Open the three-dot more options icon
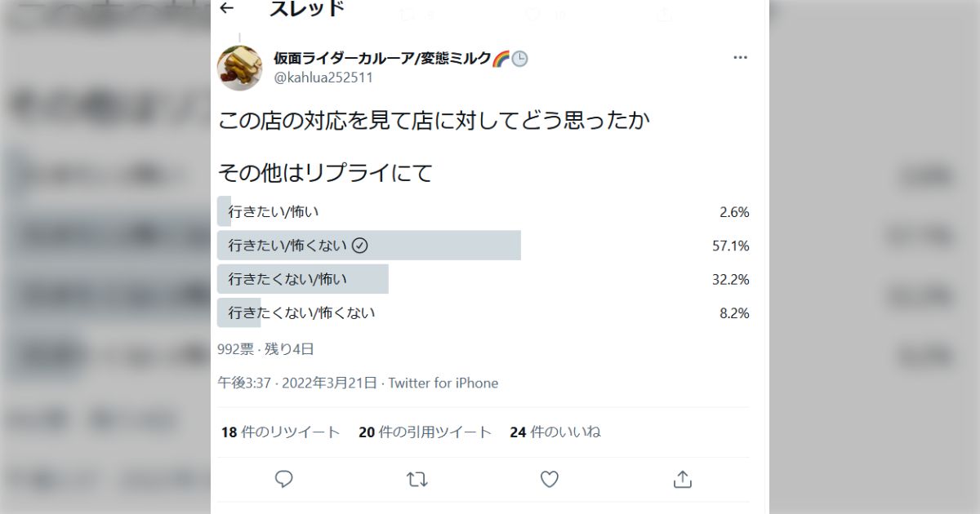The width and height of the screenshot is (980, 514). (740, 57)
